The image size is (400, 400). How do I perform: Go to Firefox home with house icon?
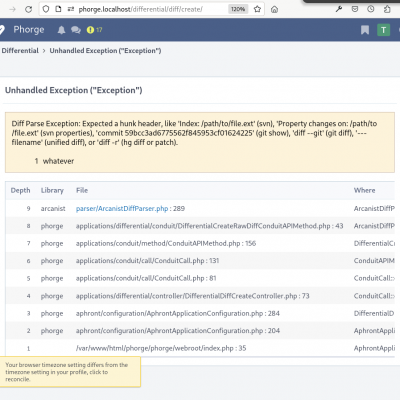click(274, 9)
